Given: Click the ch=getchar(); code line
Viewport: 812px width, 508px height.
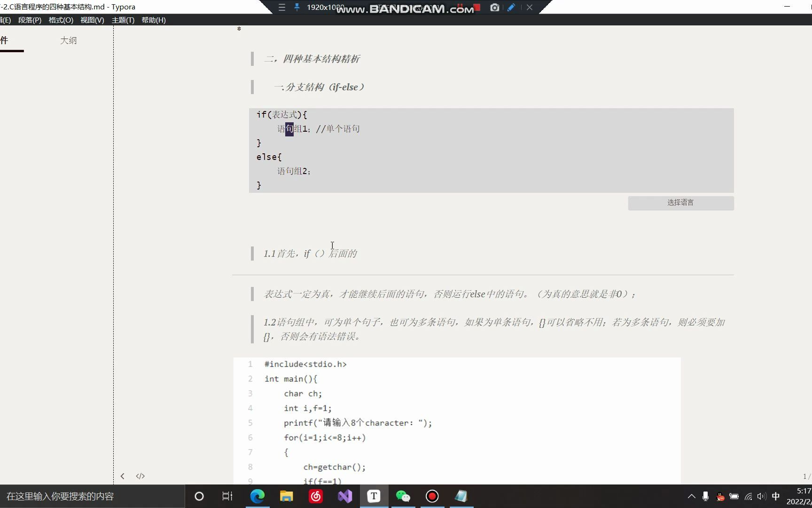Looking at the screenshot, I should point(335,467).
